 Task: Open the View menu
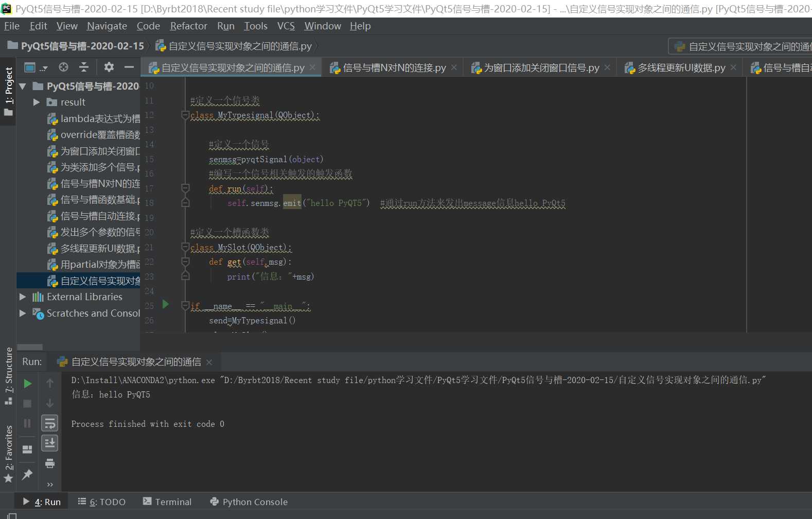[x=67, y=26]
